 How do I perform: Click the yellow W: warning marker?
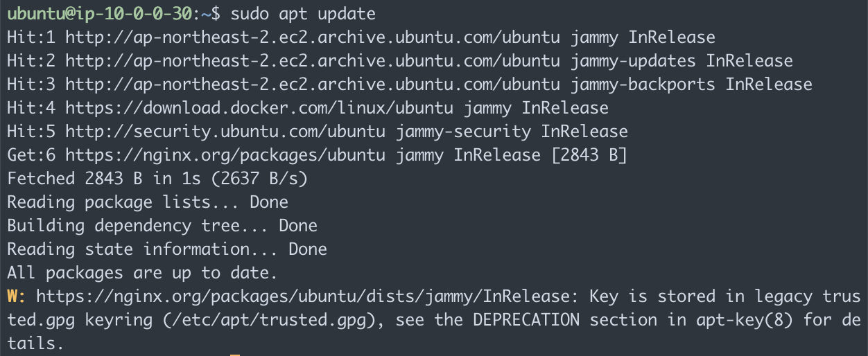pos(17,296)
